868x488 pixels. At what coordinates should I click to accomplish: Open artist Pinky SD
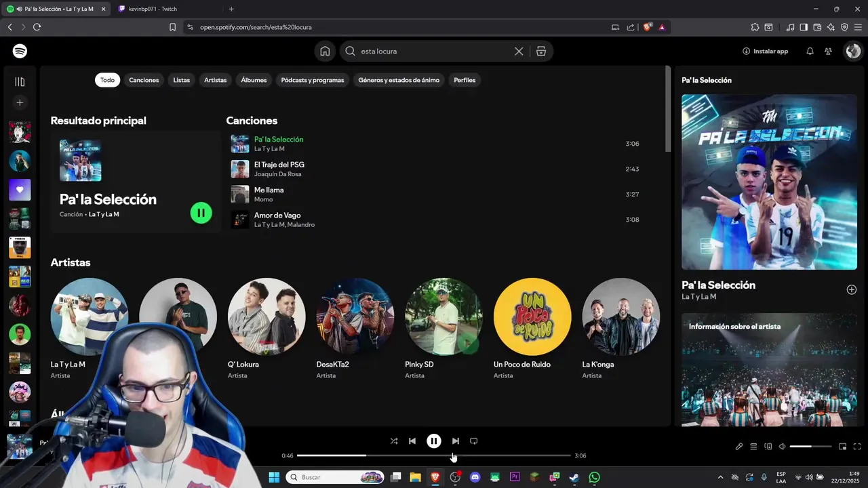tap(443, 328)
